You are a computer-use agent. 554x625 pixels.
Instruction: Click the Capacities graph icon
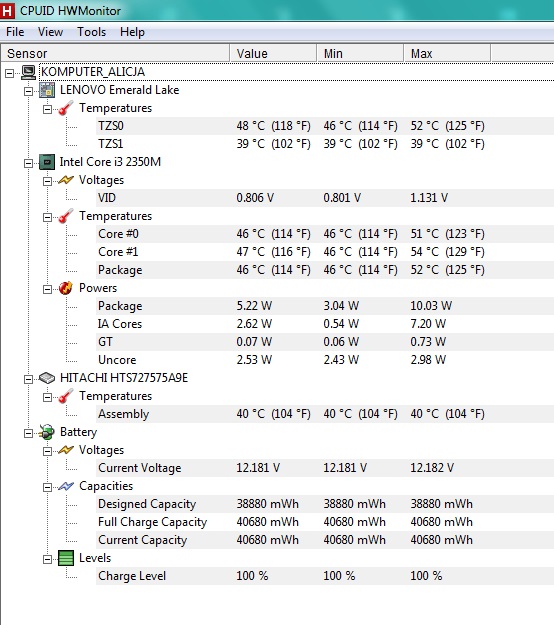pyautogui.click(x=66, y=486)
